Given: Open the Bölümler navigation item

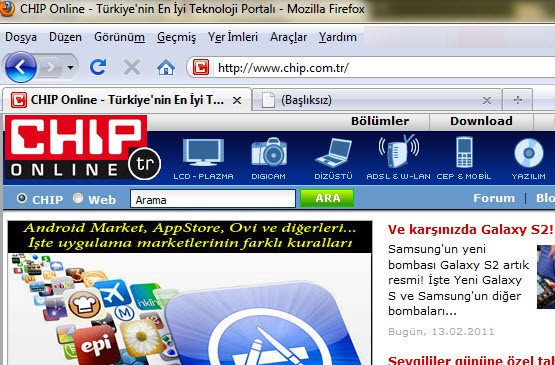Looking at the screenshot, I should coord(380,121).
